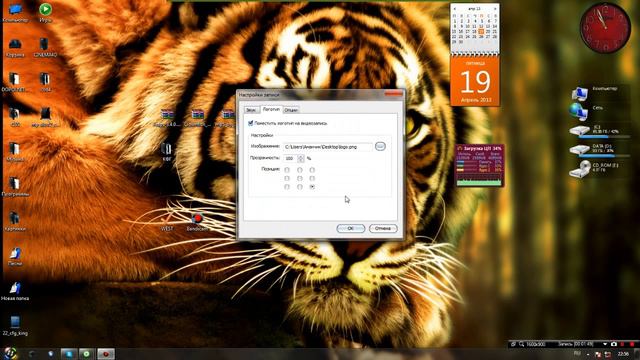The width and height of the screenshot is (640, 360).
Task: Click the next month arrow on calendar gadget
Action: 495,9
